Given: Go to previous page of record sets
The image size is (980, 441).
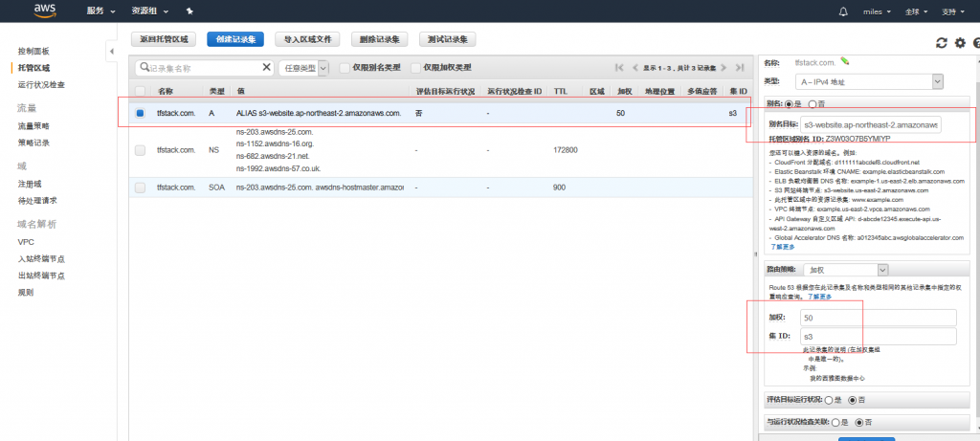Looking at the screenshot, I should click(x=635, y=68).
